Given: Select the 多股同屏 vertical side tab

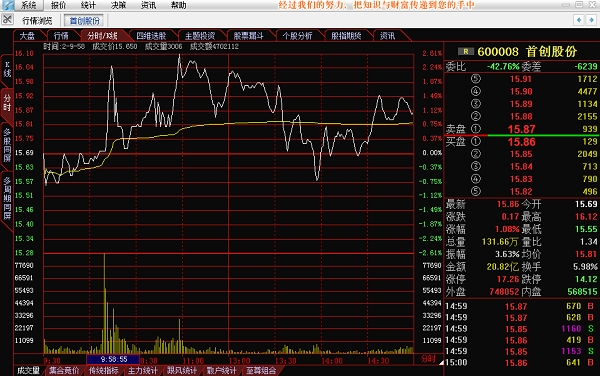Looking at the screenshot, I should 7,145.
